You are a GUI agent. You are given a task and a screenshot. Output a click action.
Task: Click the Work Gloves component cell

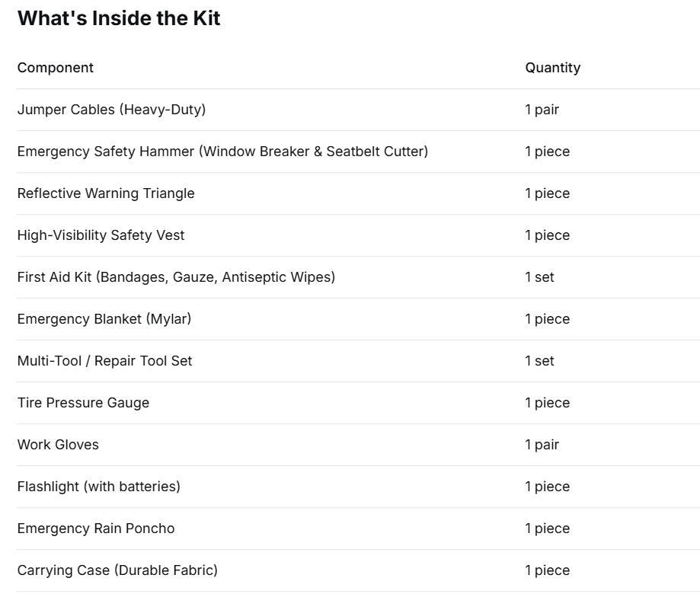click(58, 445)
